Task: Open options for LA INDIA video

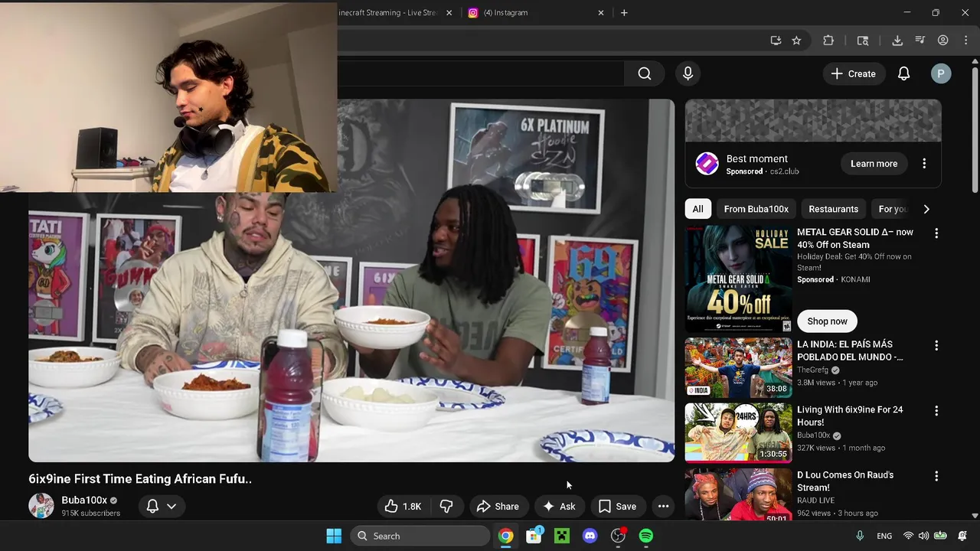Action: [x=936, y=345]
